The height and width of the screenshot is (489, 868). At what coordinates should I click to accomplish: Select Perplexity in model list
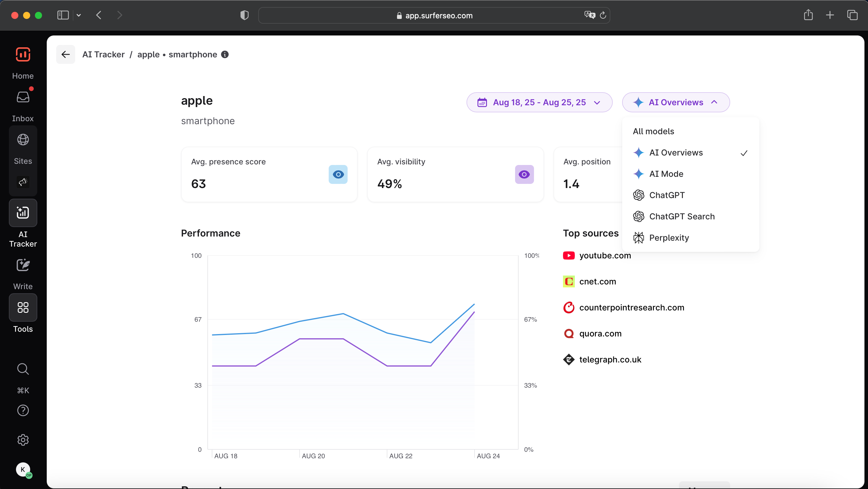690,238
